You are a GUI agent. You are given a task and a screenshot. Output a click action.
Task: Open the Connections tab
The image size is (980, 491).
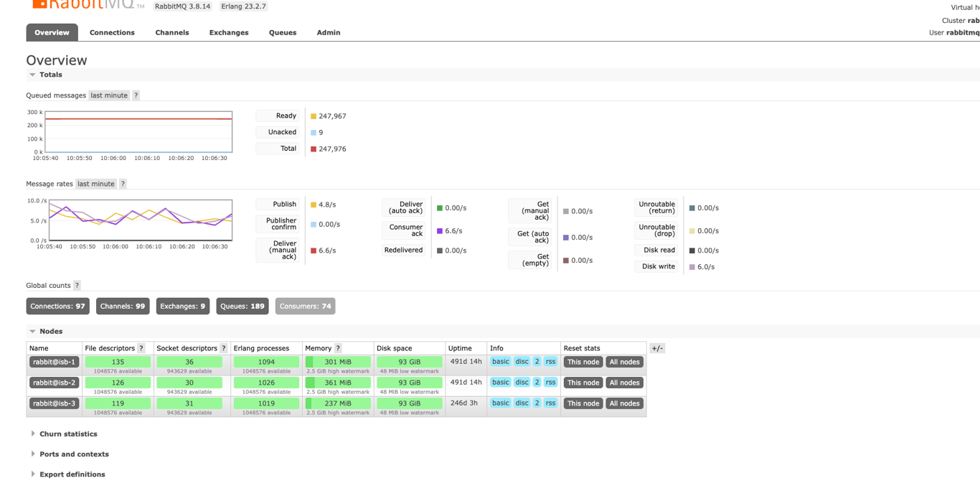coord(112,32)
